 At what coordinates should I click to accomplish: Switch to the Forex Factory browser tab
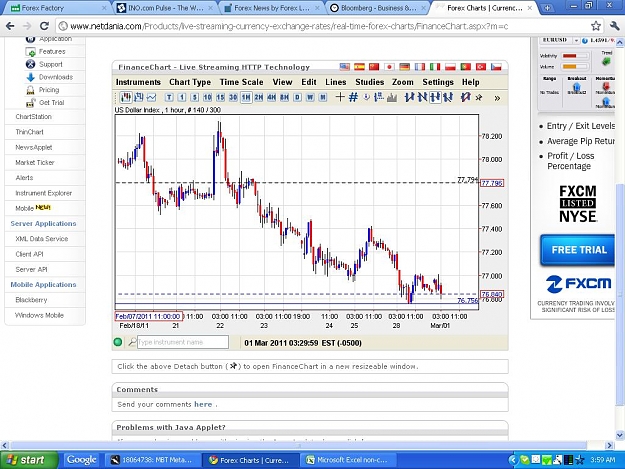(x=59, y=8)
